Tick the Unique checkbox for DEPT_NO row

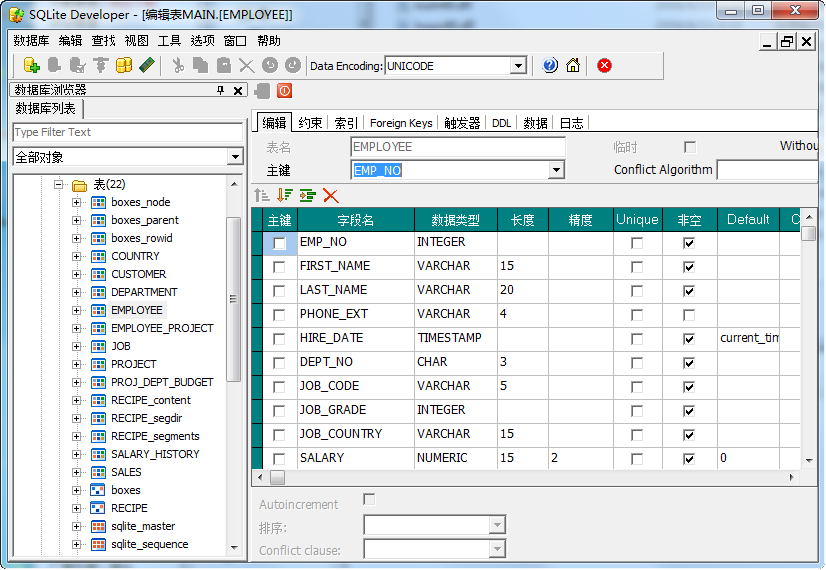pyautogui.click(x=637, y=363)
